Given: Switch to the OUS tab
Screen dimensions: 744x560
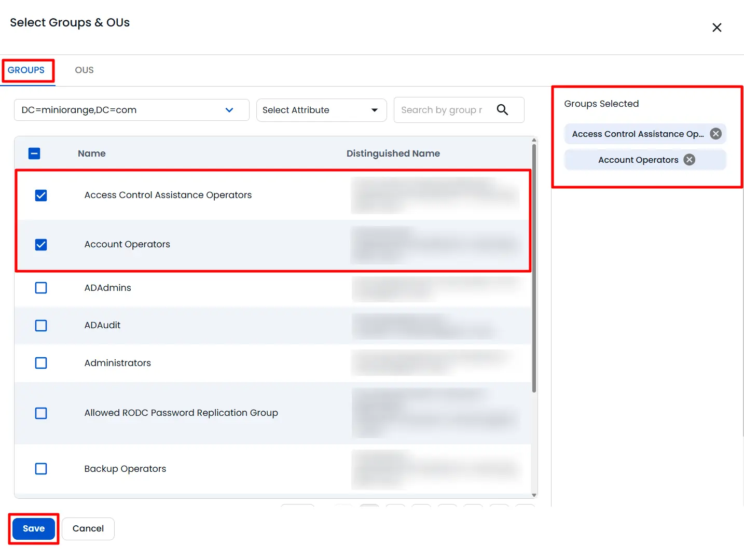Looking at the screenshot, I should (84, 70).
